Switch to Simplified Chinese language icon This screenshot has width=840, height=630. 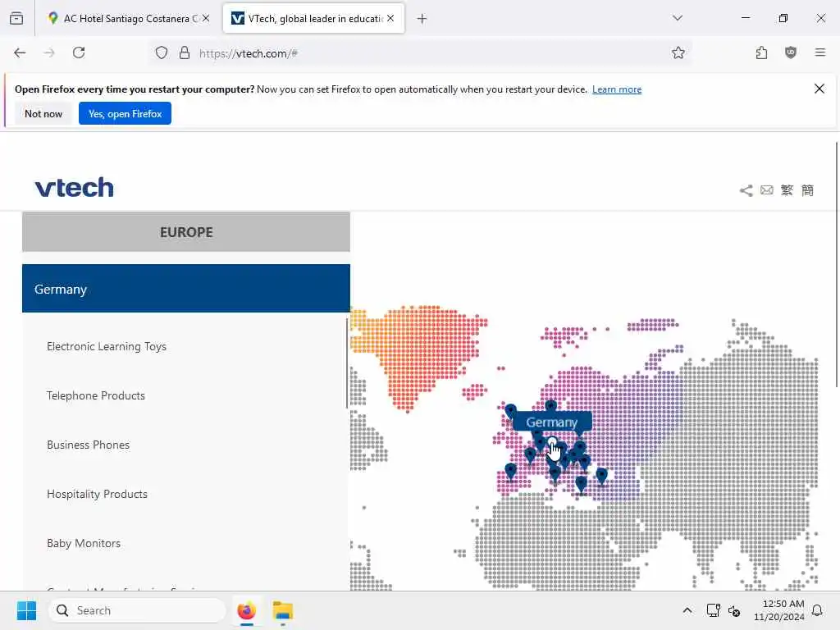(807, 190)
